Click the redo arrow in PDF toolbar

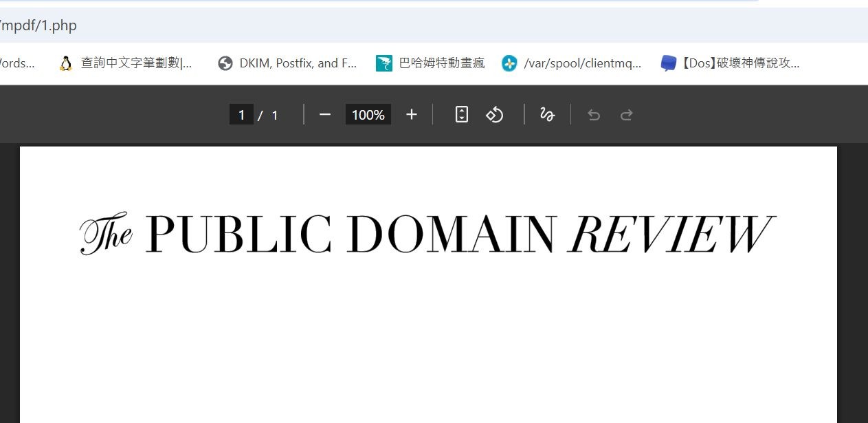point(627,115)
